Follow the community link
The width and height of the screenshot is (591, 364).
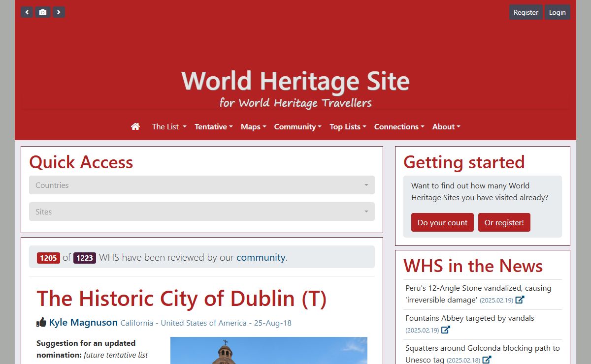pyautogui.click(x=261, y=257)
